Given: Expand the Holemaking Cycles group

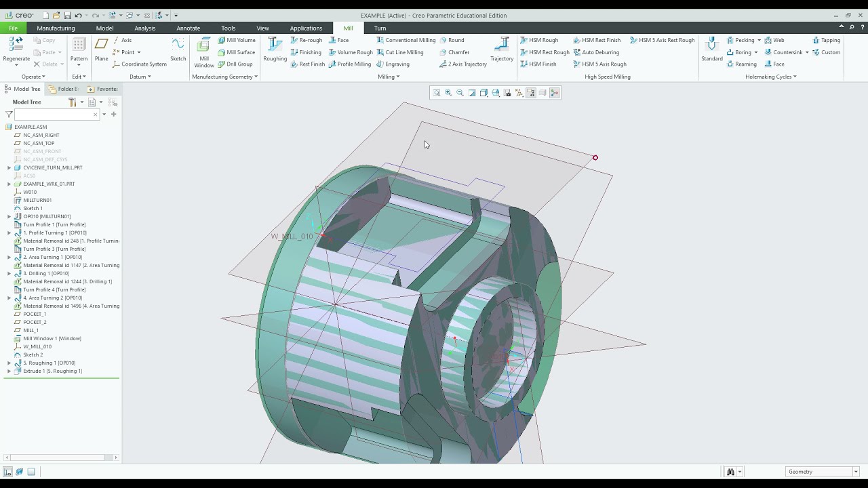Looking at the screenshot, I should coord(771,77).
